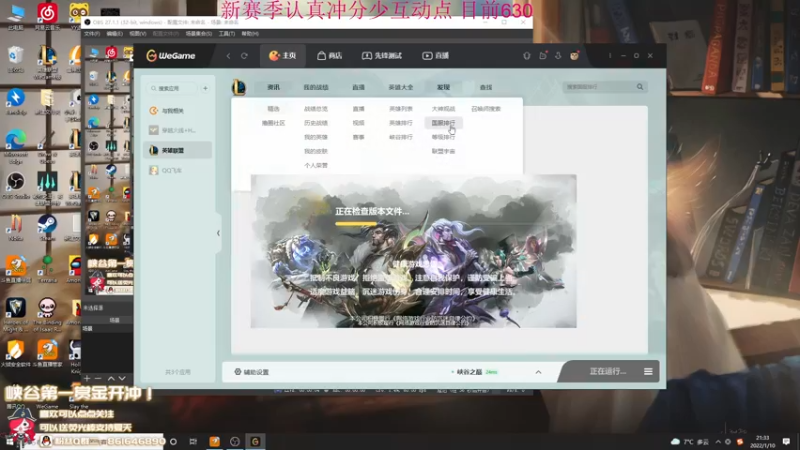Screen dimensions: 800x450
Task: Click the WeGame logo in title bar
Action: [x=171, y=56]
